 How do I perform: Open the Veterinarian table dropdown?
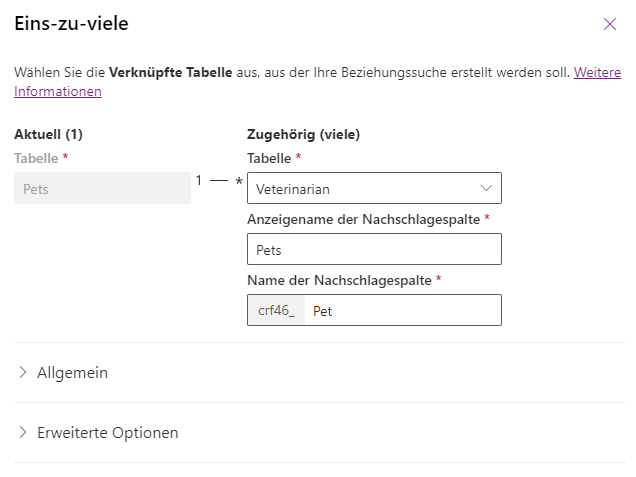point(374,188)
